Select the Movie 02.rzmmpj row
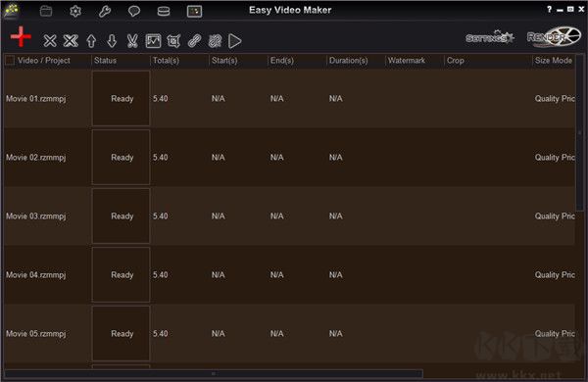 [290, 158]
